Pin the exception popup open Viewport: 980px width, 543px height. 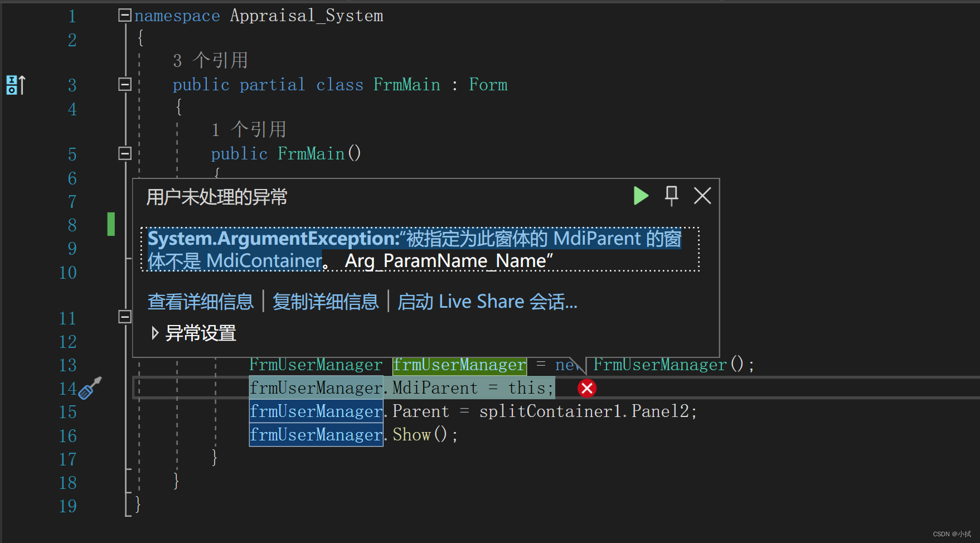point(672,196)
